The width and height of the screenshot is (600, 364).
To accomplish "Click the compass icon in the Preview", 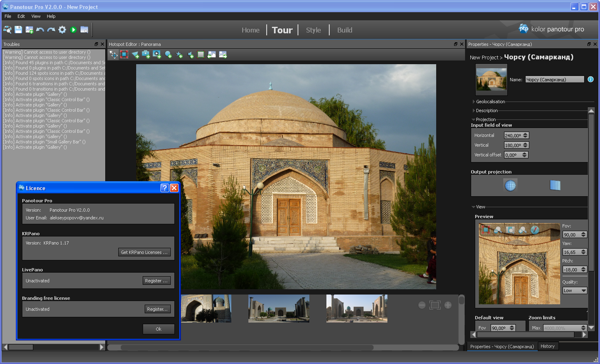I will click(535, 230).
